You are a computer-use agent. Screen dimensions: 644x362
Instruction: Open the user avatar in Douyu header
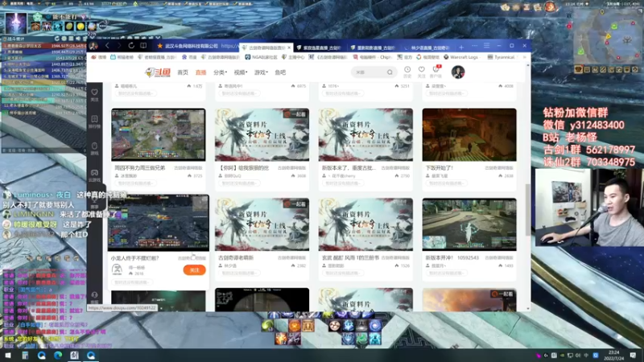pyautogui.click(x=457, y=72)
